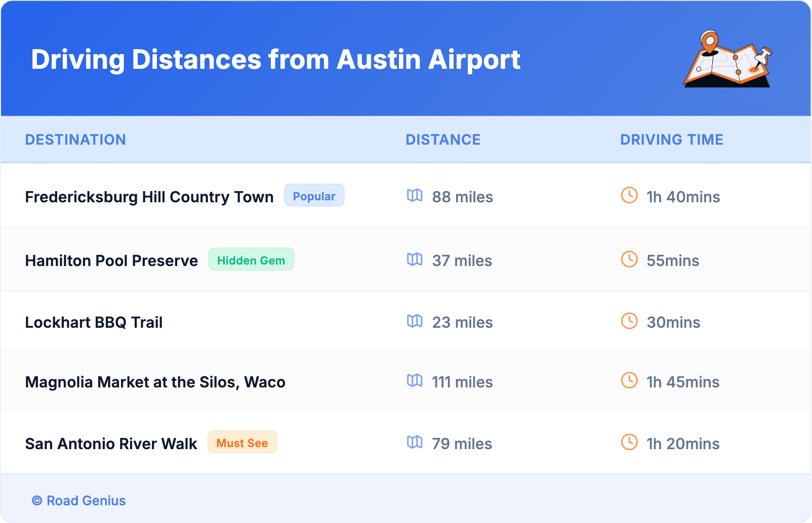Click the map illustration in the header

click(x=727, y=60)
